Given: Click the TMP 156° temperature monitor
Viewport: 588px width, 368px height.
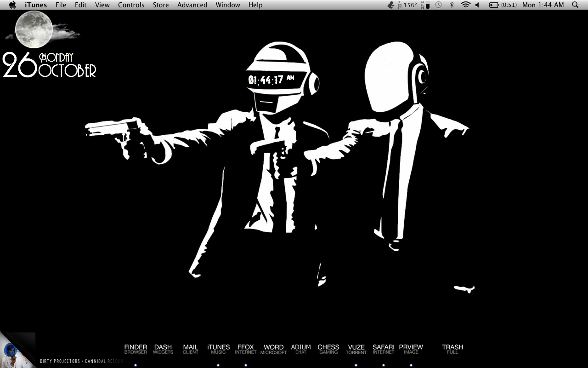Looking at the screenshot, I should tap(408, 5).
